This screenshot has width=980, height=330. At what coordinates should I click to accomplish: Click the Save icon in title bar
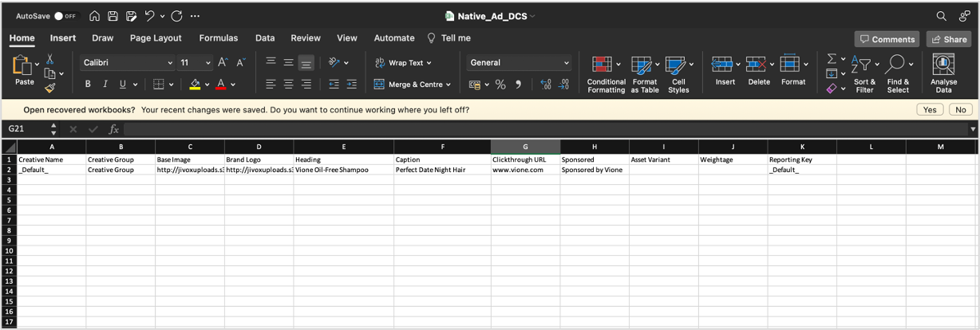pyautogui.click(x=113, y=16)
